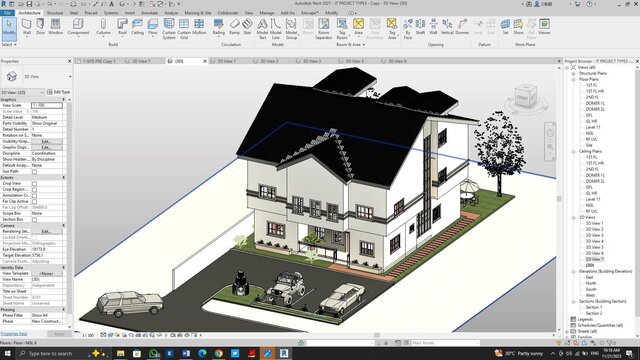This screenshot has height=360, width=640.
Task: Click the Set work plane tool
Action: (x=505, y=27)
